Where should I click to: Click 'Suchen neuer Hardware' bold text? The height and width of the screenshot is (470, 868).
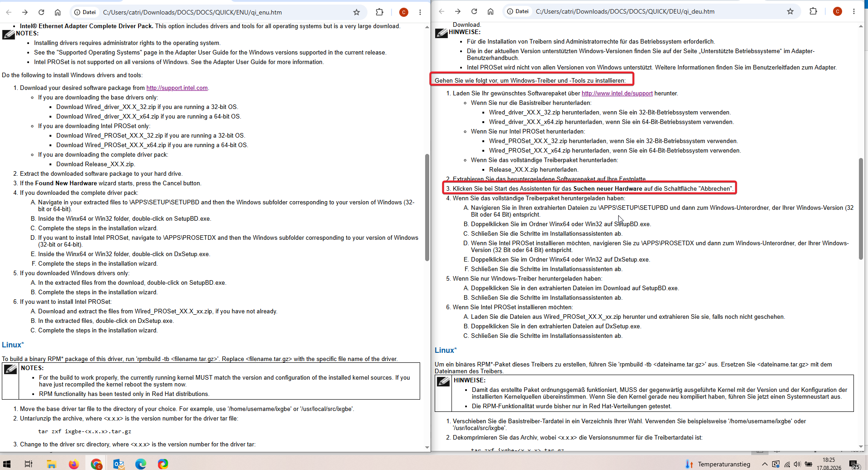pyautogui.click(x=608, y=188)
